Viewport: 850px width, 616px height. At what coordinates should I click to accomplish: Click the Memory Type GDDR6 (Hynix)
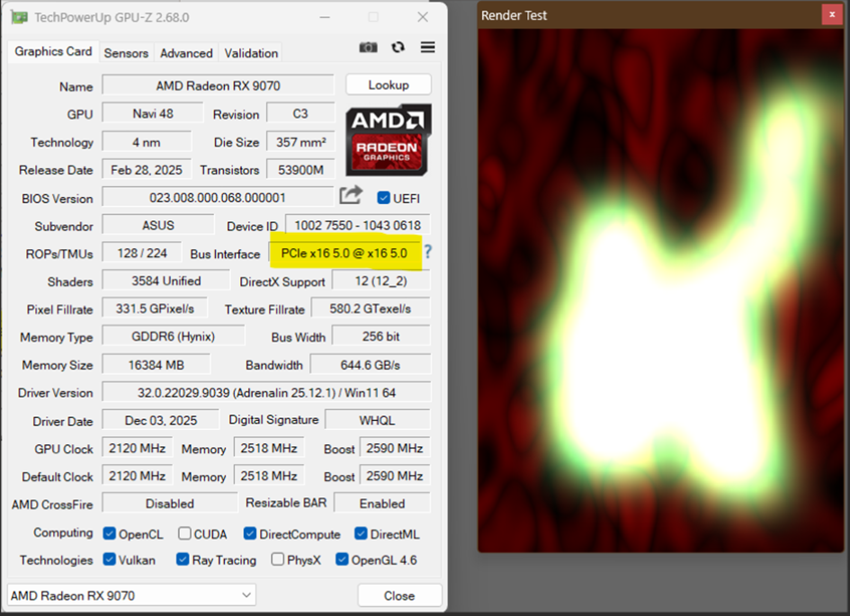[x=173, y=336]
